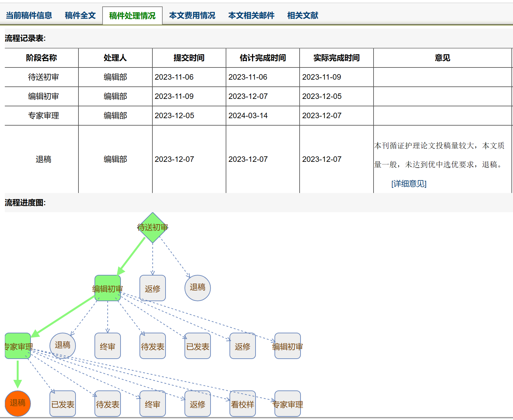
Task: Click the 估计完成时间 column header
Action: click(x=263, y=58)
